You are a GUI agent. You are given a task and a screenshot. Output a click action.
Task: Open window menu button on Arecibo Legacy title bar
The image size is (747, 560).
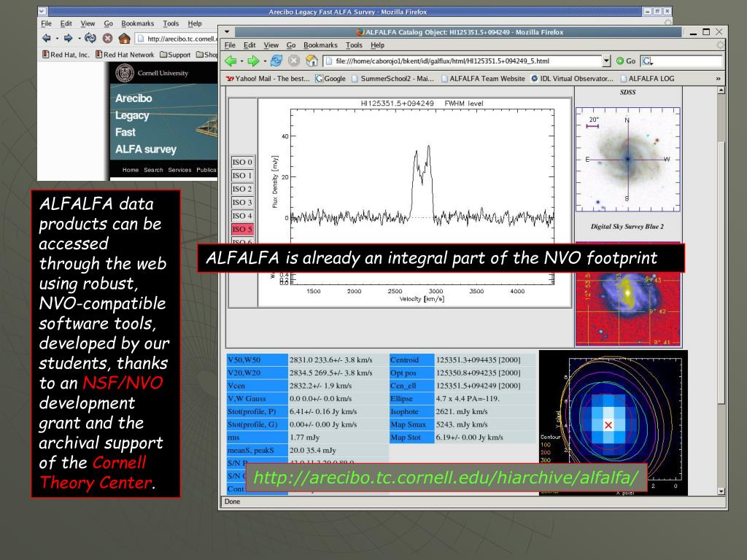(42, 11)
